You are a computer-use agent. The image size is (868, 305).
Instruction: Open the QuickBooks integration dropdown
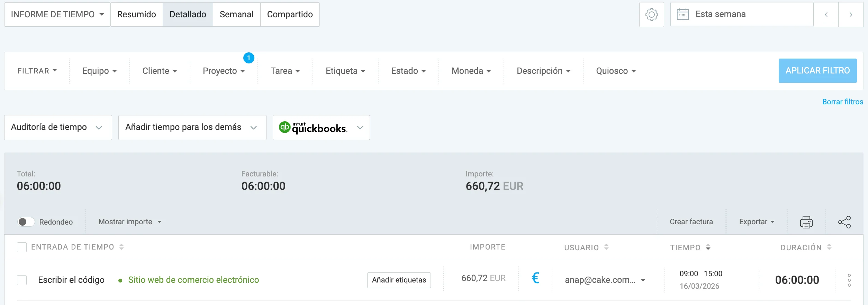(x=360, y=128)
